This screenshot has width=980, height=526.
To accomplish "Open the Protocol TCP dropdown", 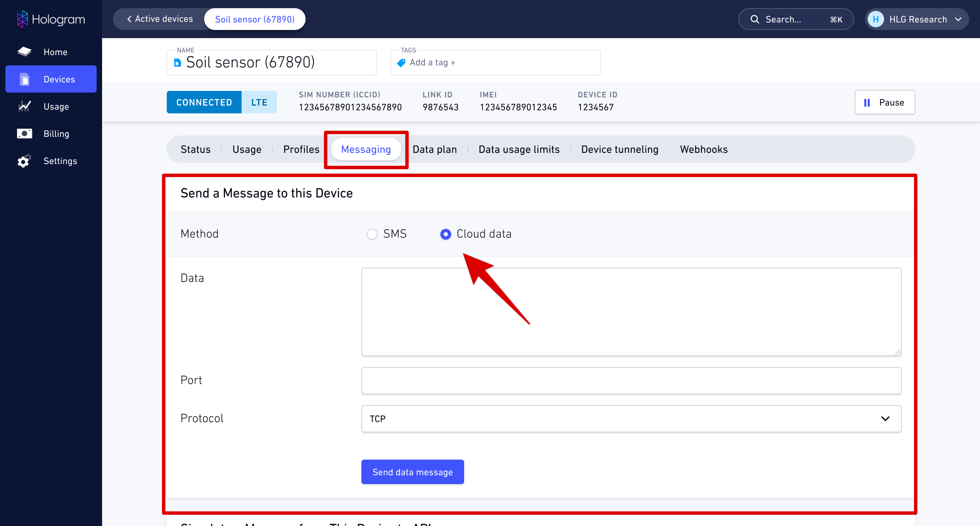I will [631, 419].
